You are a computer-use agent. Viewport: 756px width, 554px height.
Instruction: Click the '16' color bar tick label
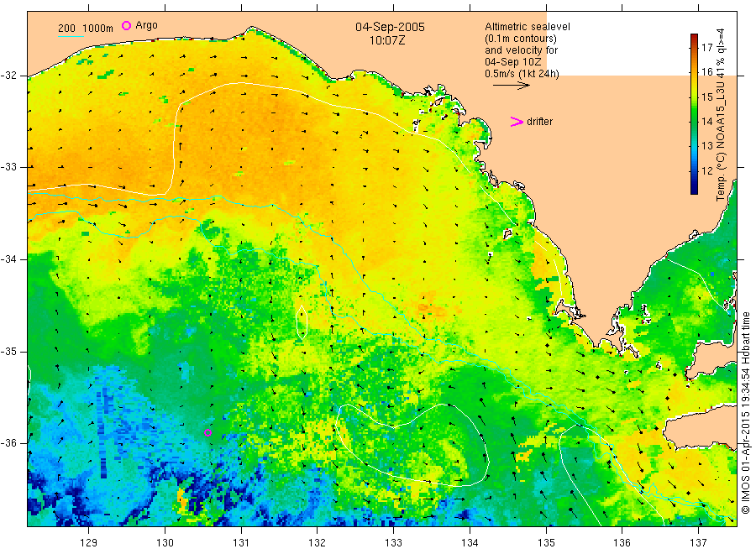(x=706, y=72)
